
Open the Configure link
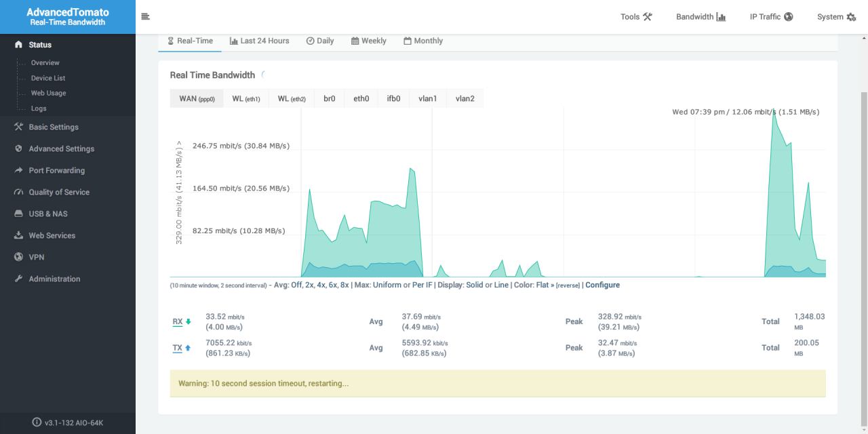click(602, 285)
